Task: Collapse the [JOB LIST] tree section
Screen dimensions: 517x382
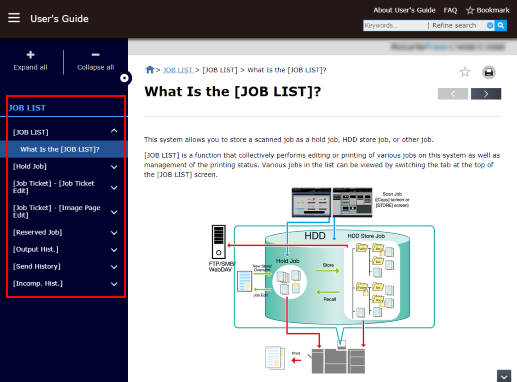Action: pos(114,131)
